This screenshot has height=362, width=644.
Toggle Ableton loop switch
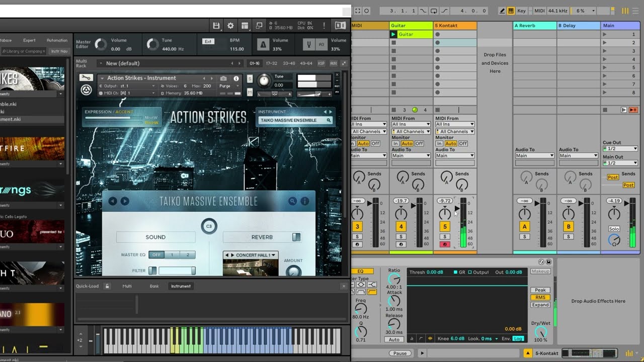tap(434, 11)
